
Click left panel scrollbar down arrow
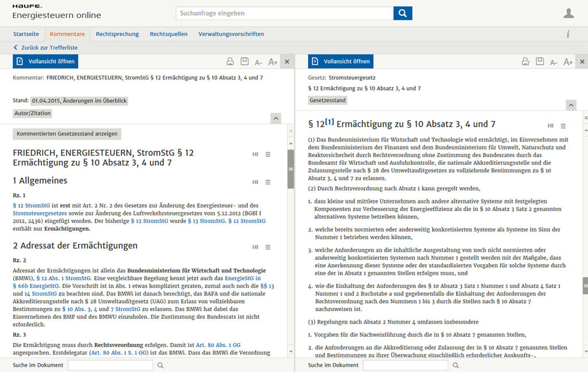[x=291, y=352]
